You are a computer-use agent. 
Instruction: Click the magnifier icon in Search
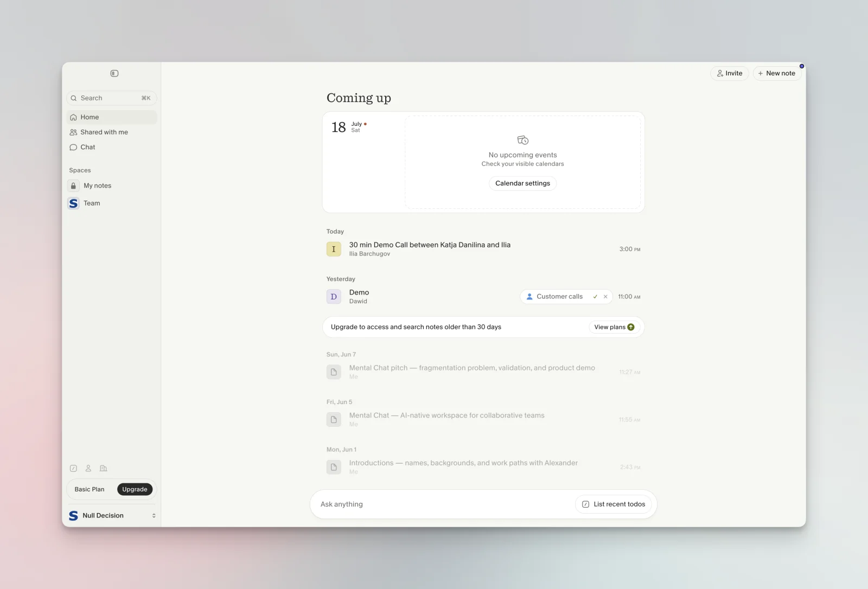click(74, 98)
